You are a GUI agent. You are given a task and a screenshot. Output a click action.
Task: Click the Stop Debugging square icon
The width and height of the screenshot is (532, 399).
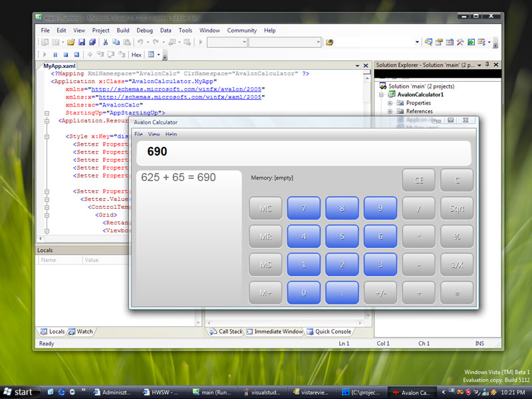(66, 55)
